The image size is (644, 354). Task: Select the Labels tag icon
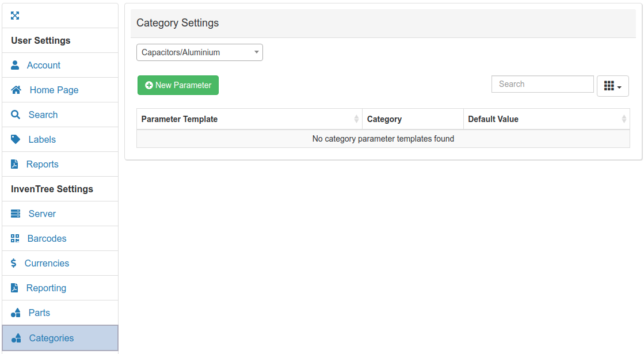(x=14, y=139)
